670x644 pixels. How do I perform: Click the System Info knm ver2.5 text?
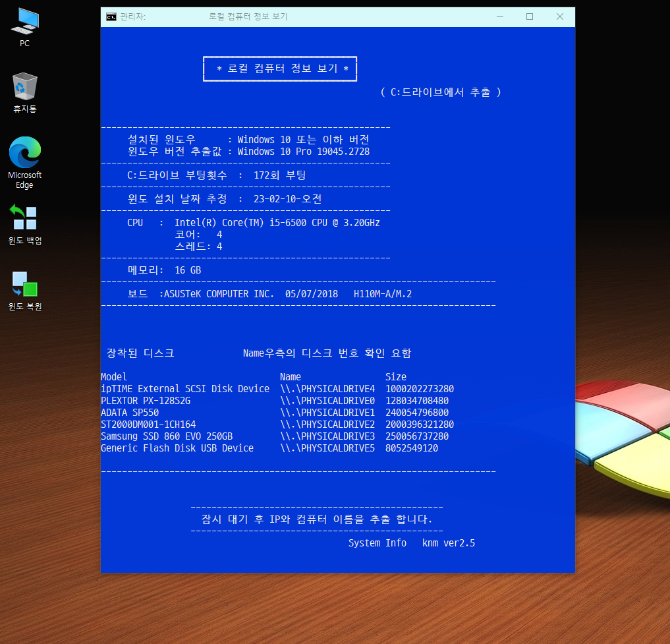pyautogui.click(x=412, y=544)
